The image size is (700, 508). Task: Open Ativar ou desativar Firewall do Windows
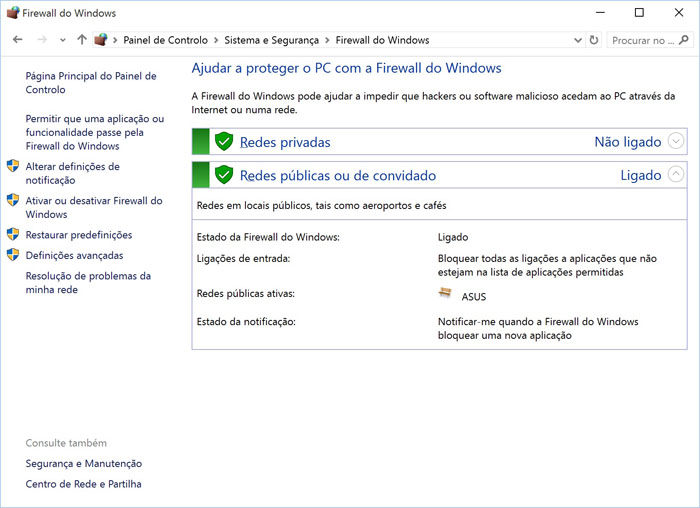point(94,207)
